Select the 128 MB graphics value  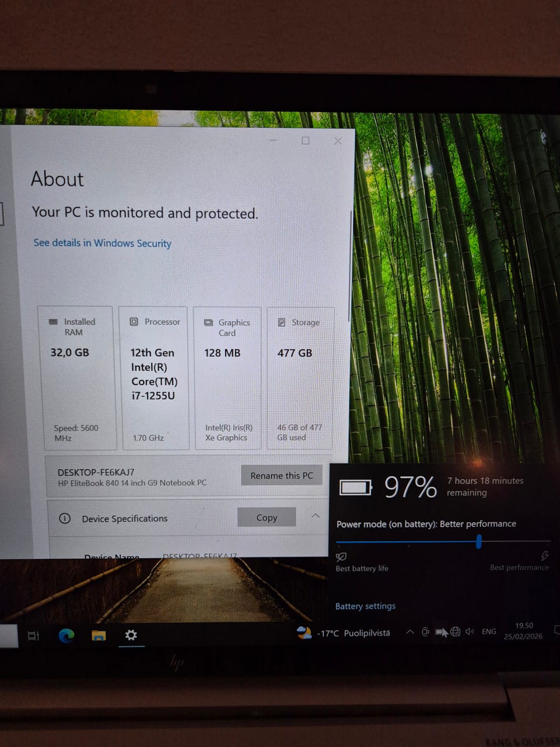pos(222,353)
